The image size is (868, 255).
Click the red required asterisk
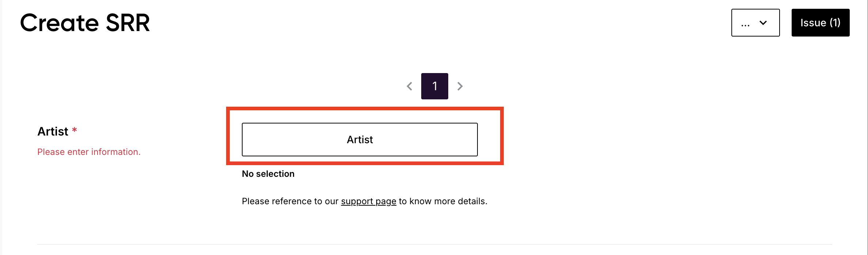click(x=75, y=130)
